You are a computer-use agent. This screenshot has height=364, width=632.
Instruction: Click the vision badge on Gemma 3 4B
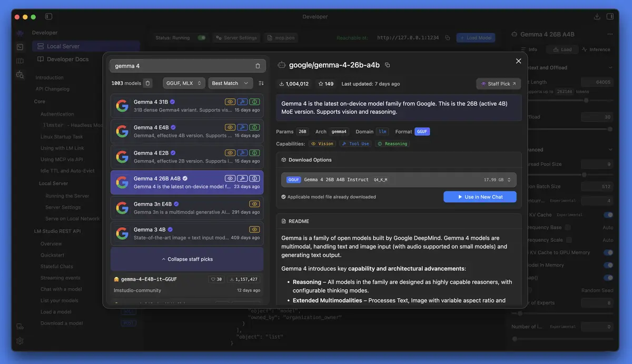pos(254,229)
